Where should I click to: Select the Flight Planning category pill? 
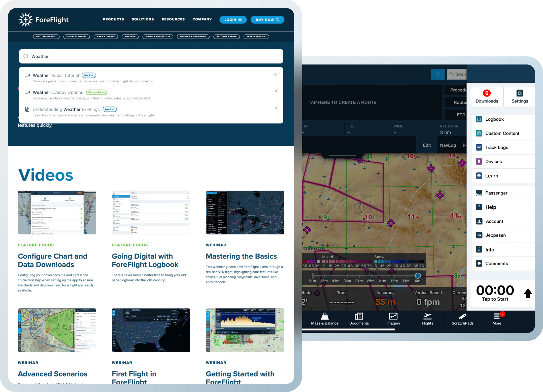[x=76, y=37]
